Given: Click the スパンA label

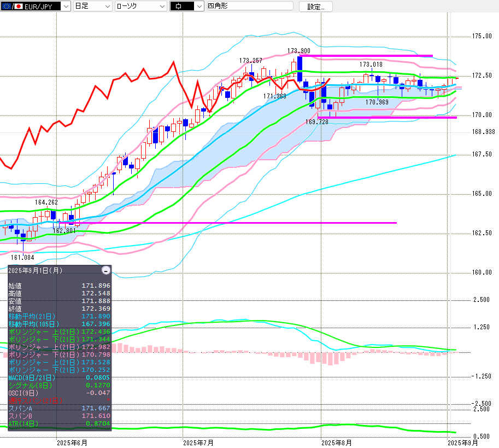Looking at the screenshot, I should point(20,408).
